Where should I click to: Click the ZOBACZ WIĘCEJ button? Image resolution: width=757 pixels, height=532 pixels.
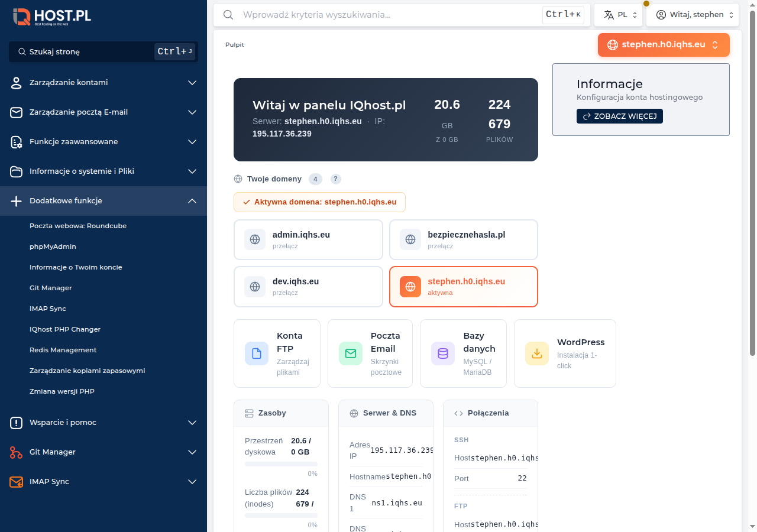[x=620, y=116]
